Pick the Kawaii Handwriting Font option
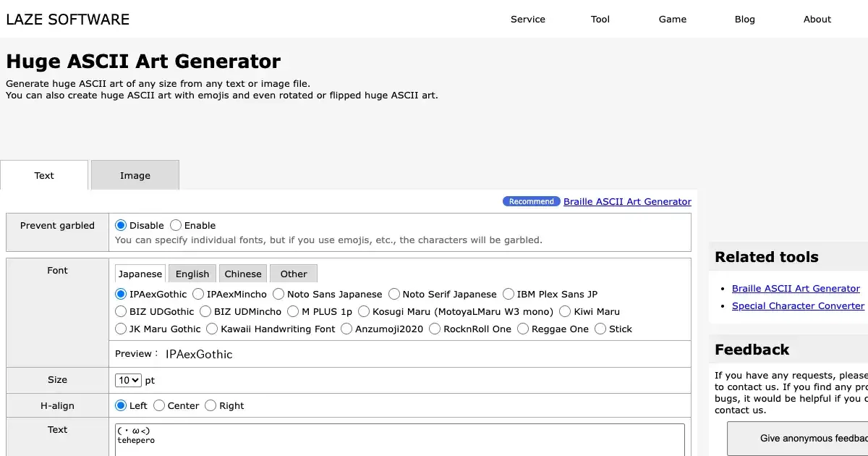 click(212, 329)
